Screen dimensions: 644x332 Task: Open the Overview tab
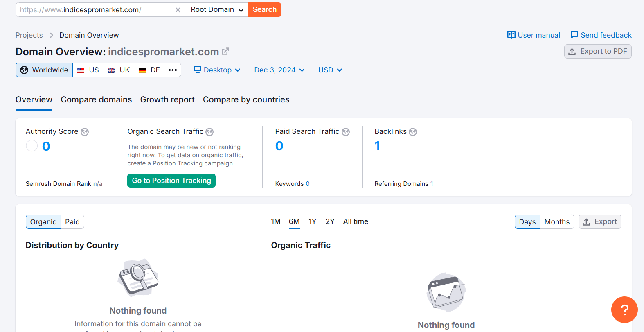pyautogui.click(x=34, y=99)
